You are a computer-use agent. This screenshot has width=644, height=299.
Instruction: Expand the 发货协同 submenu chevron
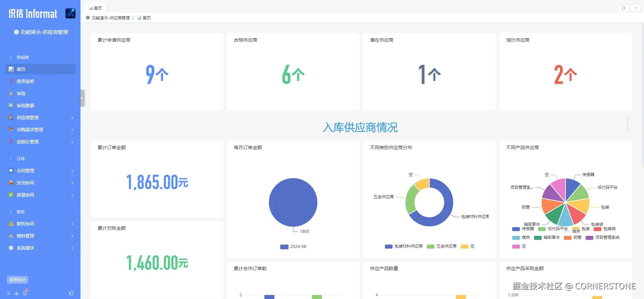coord(72,183)
